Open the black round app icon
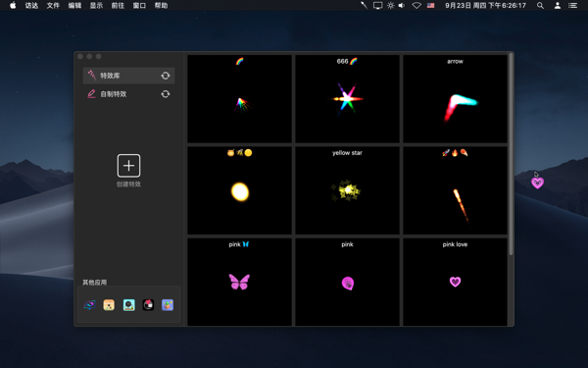 [x=148, y=304]
